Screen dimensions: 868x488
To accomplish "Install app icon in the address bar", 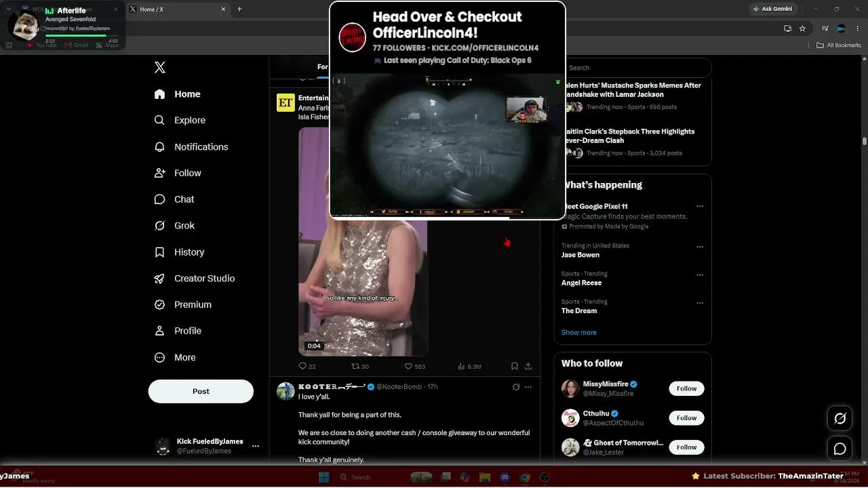I will click(788, 28).
